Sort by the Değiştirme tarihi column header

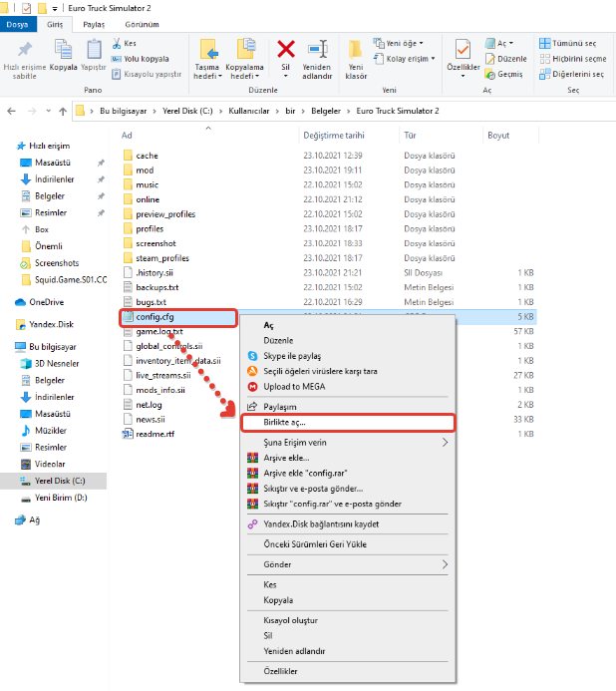coord(334,136)
